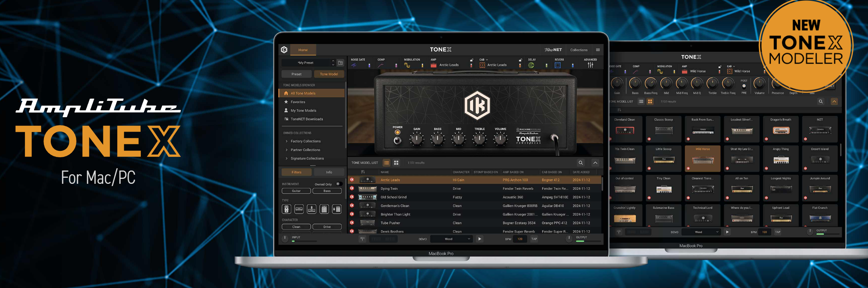Switch Tone Model List to grid view
868x288 pixels.
click(x=396, y=163)
